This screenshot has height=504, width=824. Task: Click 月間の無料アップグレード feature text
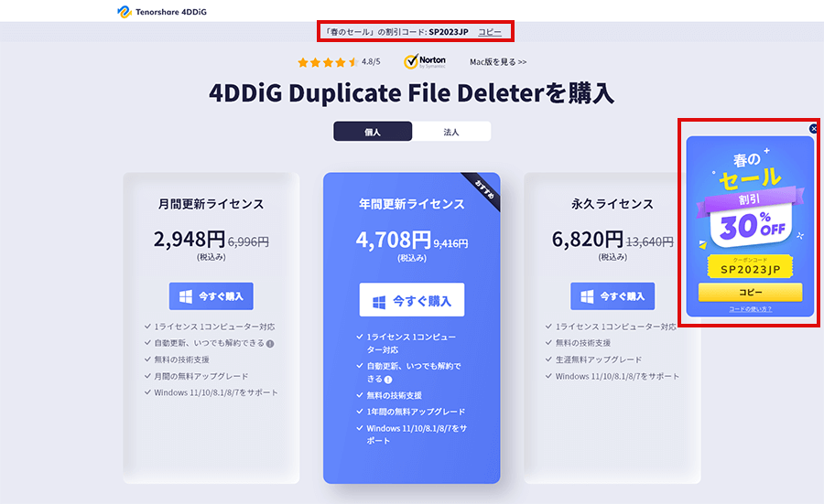(201, 377)
